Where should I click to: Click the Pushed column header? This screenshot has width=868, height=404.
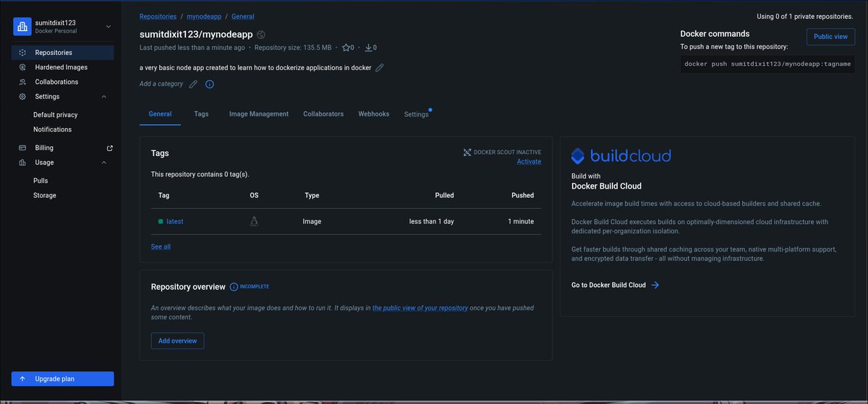click(x=522, y=195)
